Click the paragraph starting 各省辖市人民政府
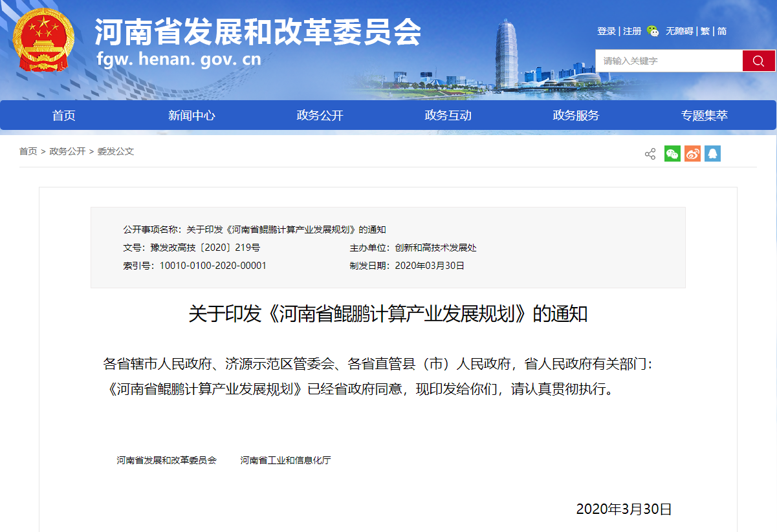The image size is (777, 532). 378,364
